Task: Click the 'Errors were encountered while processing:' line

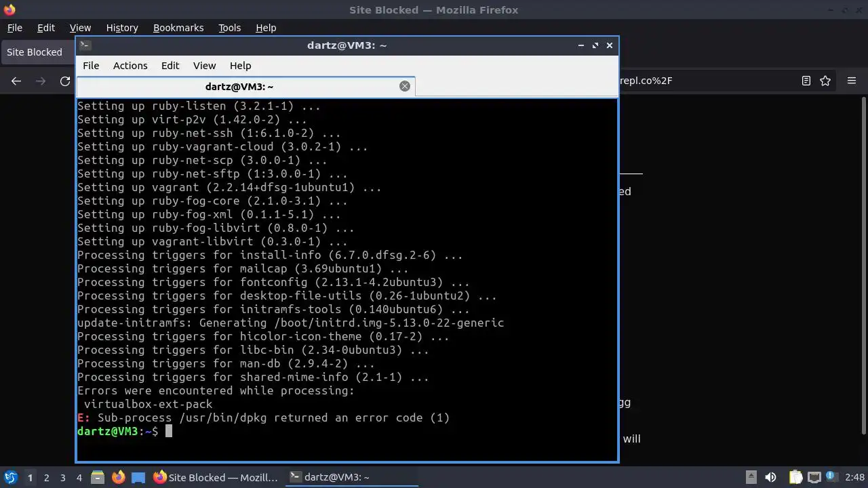Action: (x=216, y=390)
